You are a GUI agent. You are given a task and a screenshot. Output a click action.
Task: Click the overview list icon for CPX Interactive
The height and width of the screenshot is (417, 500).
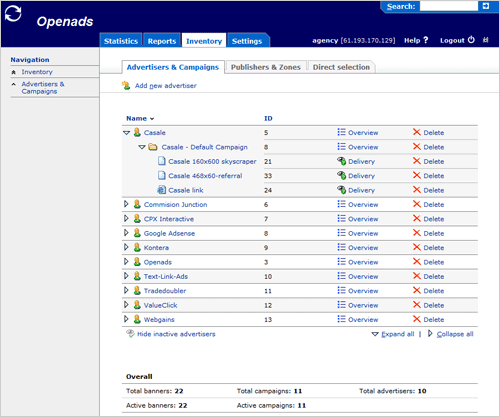pos(341,218)
